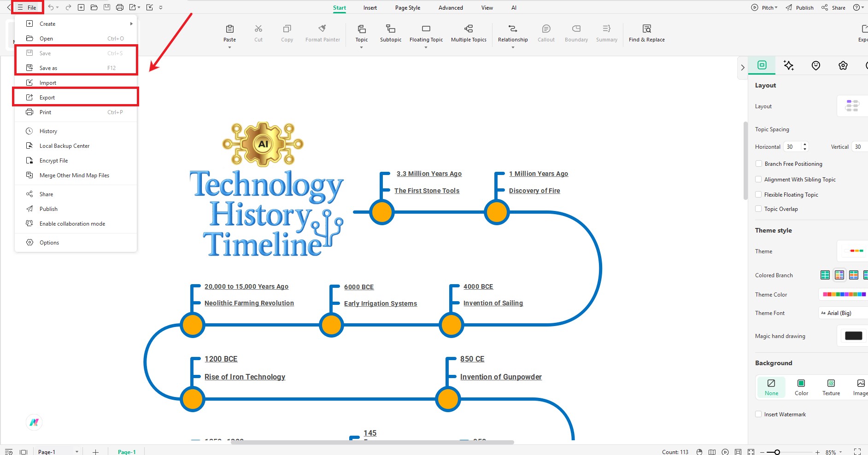Enable Flexible Floating Topic checkbox

coord(758,194)
